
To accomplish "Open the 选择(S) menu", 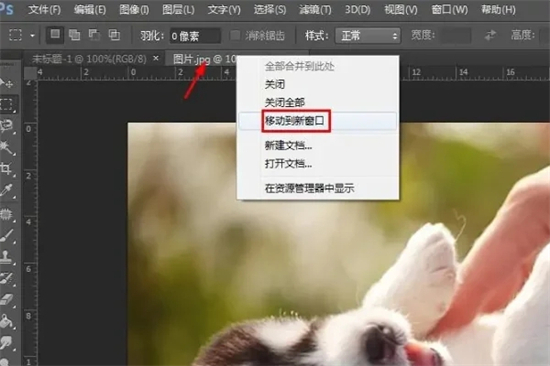I will tap(270, 9).
